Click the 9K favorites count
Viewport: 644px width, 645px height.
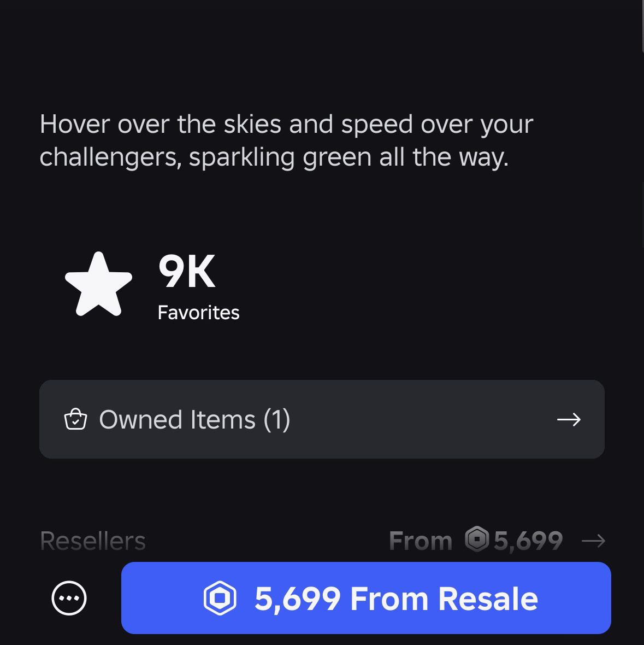click(187, 272)
